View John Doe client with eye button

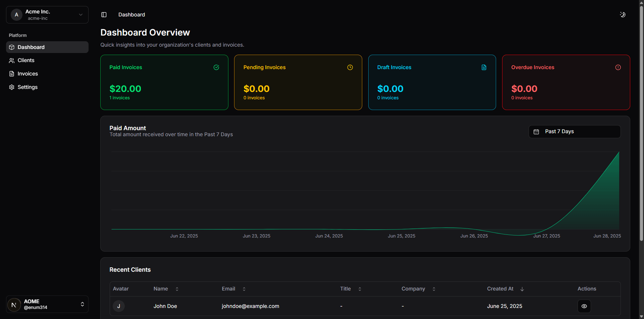[x=584, y=306]
